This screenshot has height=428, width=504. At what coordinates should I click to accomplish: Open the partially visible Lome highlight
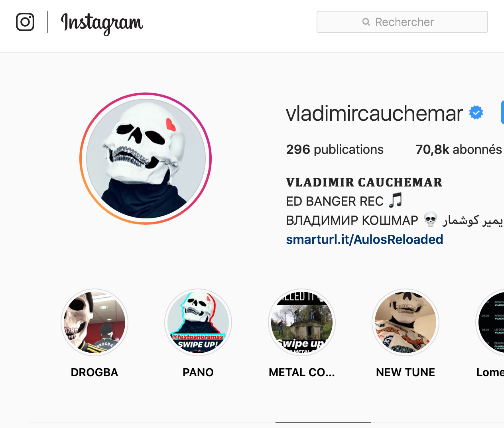[x=491, y=322]
